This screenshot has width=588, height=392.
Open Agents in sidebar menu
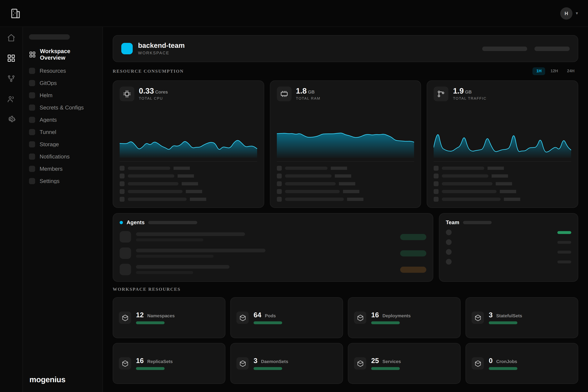coord(48,120)
